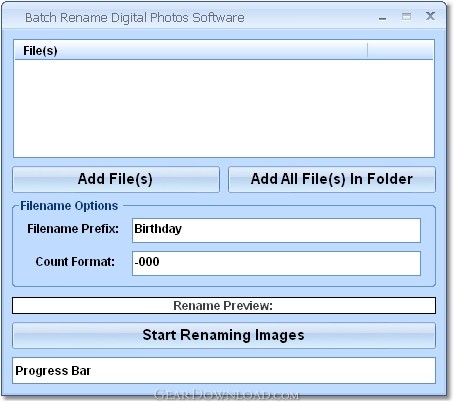
Task: Click the Count Format label
Action: click(x=75, y=262)
